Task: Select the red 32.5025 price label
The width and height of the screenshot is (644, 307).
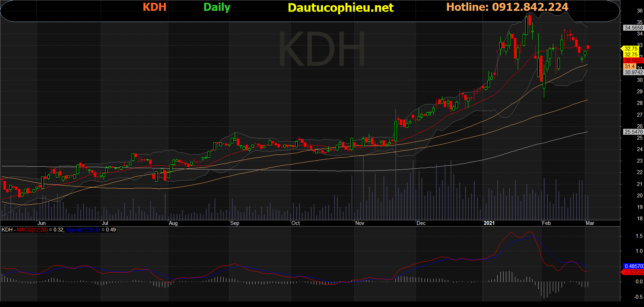Action: tap(633, 61)
